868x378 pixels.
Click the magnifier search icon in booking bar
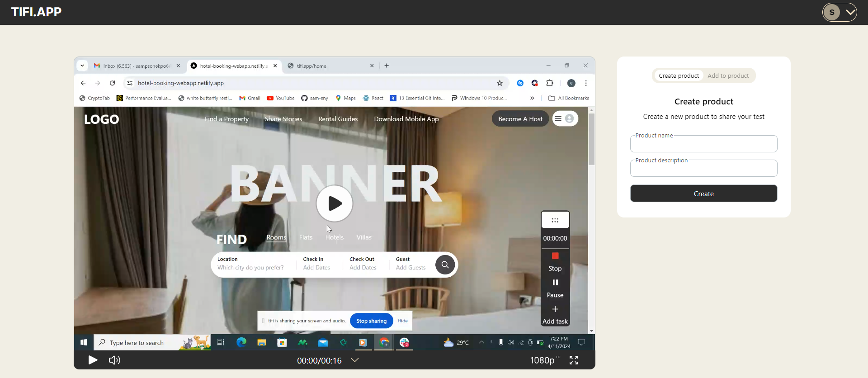445,265
